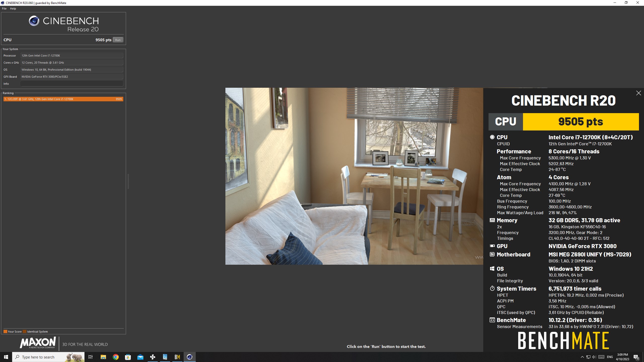The width and height of the screenshot is (644, 362).
Task: Click '6,751,973 timer calls' text
Action: [x=575, y=289]
